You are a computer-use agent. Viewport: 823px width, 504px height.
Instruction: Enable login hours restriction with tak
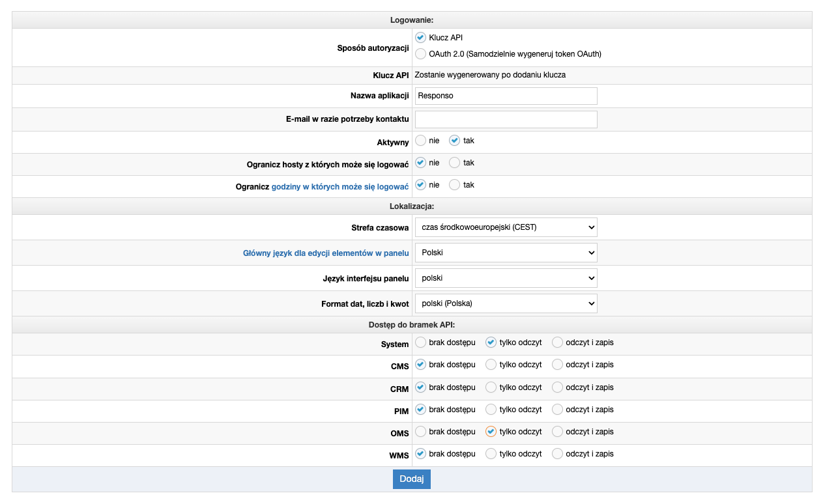pyautogui.click(x=455, y=185)
